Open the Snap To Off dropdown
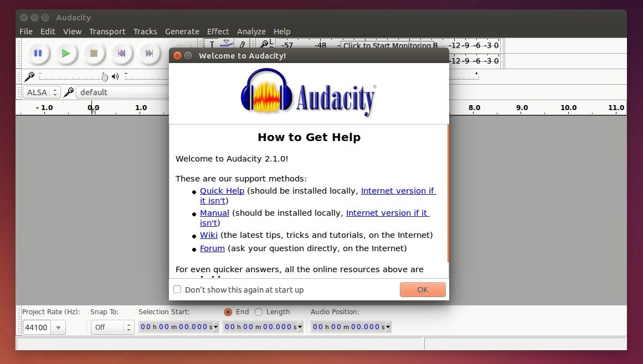Viewport: 643px width, 364px height. point(112,327)
